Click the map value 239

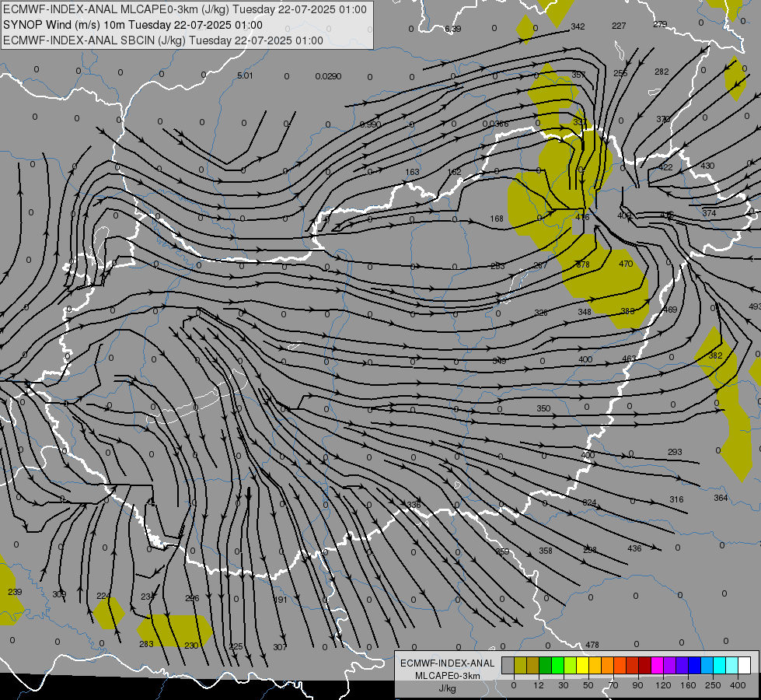click(15, 592)
